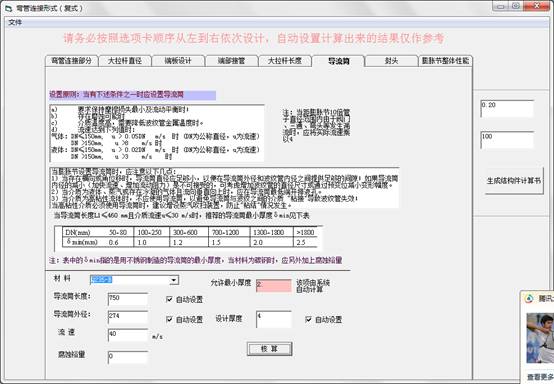This screenshot has width=554, height=384.
Task: Open the 封头 tab
Action: (391, 61)
